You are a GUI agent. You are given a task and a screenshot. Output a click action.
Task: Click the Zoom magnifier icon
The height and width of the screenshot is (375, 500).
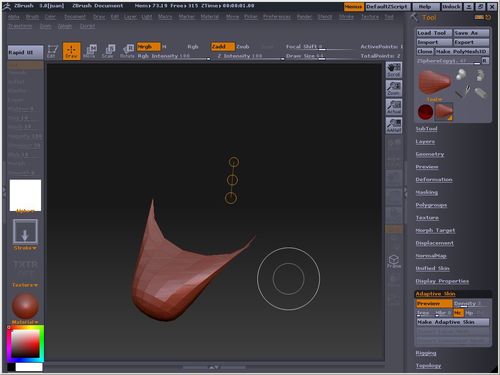pyautogui.click(x=394, y=88)
